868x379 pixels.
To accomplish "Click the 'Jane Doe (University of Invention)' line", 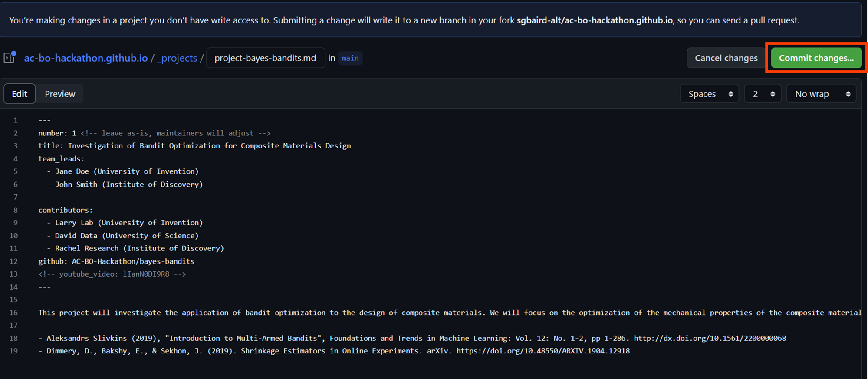I will point(123,171).
